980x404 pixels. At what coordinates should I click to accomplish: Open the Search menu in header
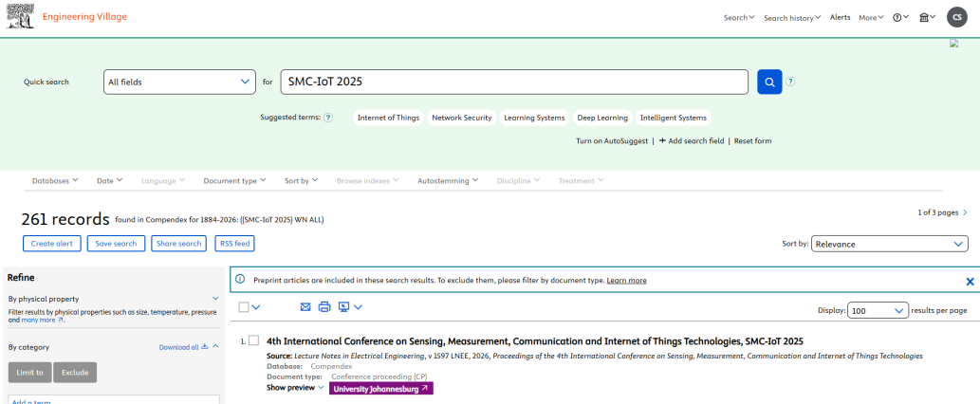739,17
